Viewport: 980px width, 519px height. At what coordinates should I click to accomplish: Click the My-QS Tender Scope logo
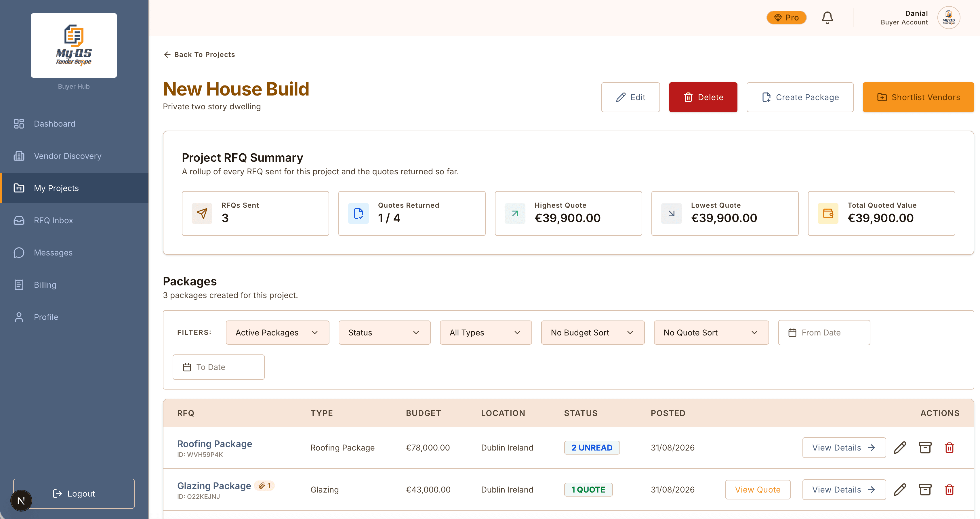click(x=74, y=45)
